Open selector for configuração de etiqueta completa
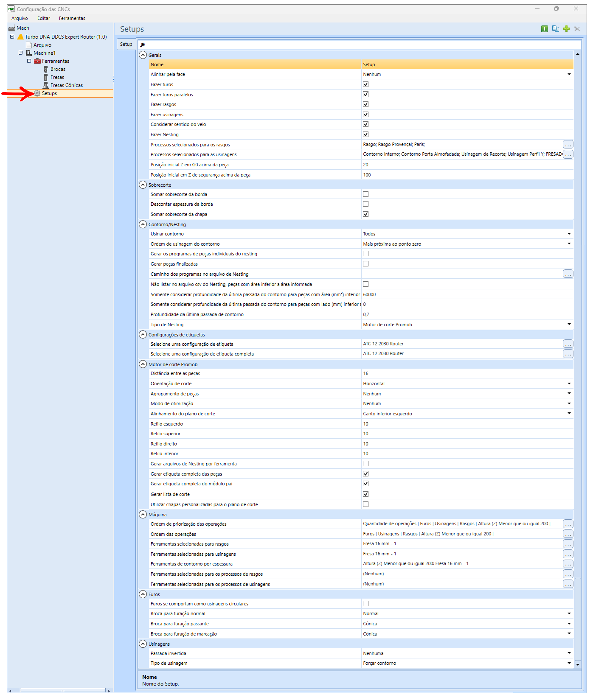This screenshot has width=593, height=700. (x=568, y=354)
